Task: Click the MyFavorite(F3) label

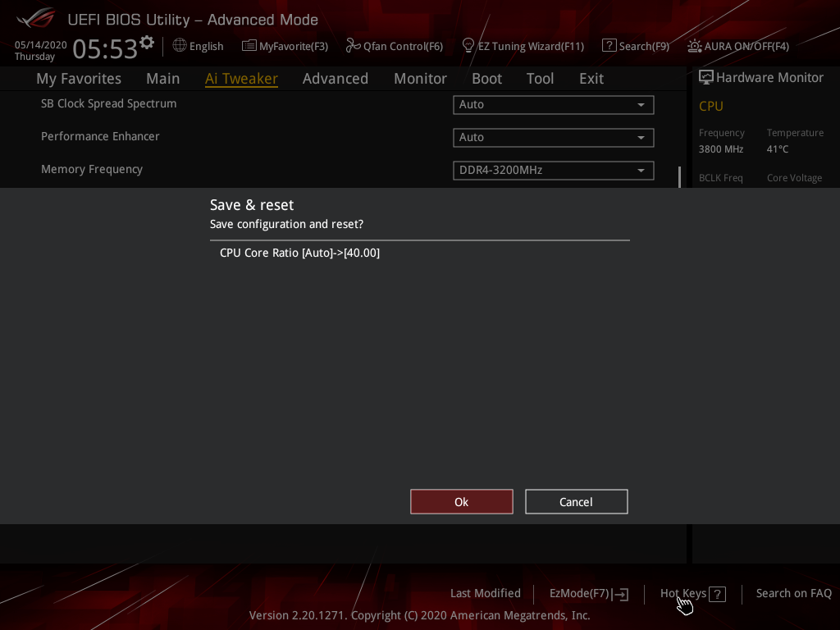Action: click(294, 47)
